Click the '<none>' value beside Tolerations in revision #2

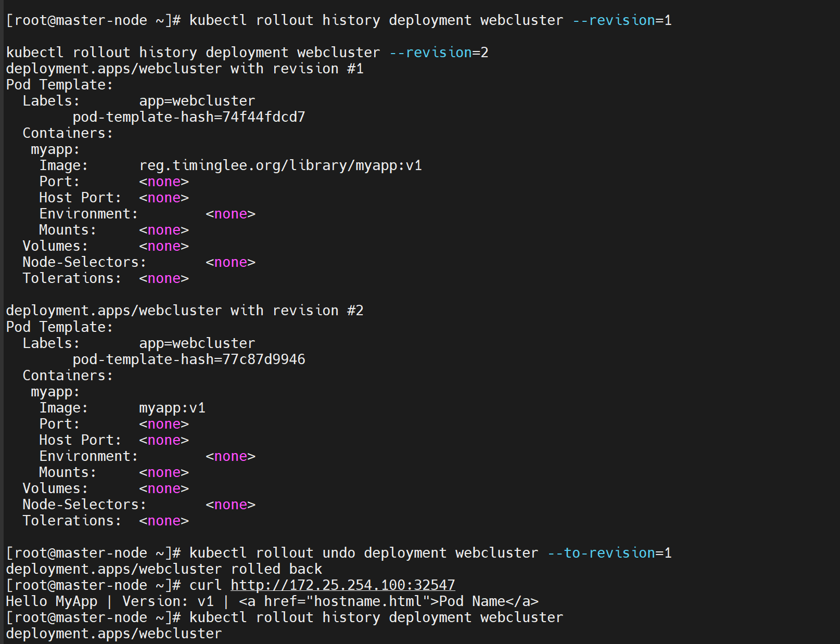(x=164, y=521)
